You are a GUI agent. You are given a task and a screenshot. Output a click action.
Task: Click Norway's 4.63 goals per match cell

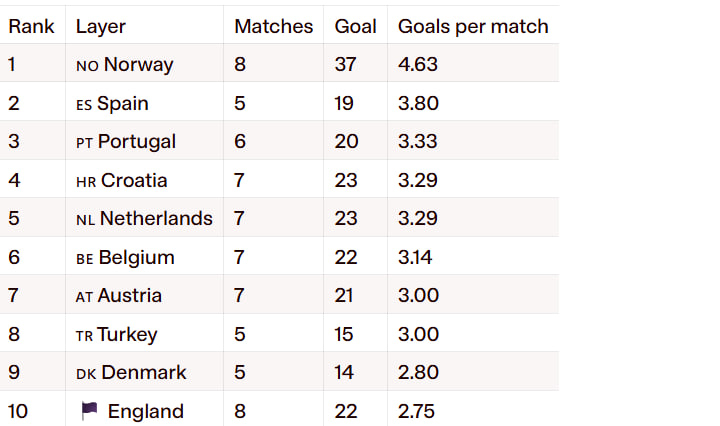click(x=418, y=65)
